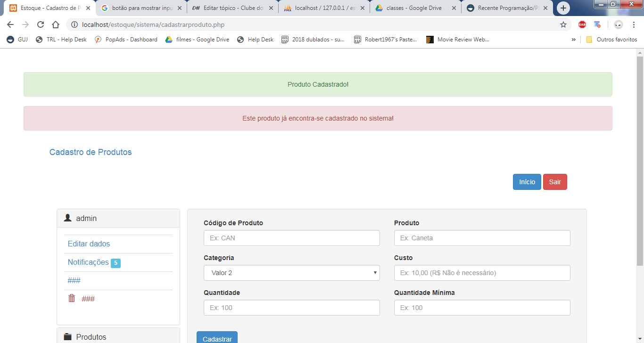The height and width of the screenshot is (343, 644).
Task: Focus the Custo input field
Action: pos(482,273)
